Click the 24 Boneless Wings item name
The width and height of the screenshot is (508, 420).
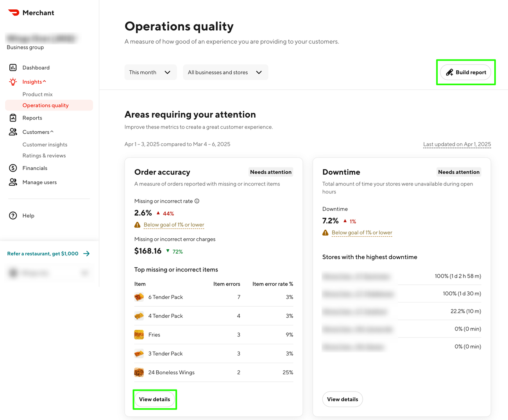pos(172,372)
